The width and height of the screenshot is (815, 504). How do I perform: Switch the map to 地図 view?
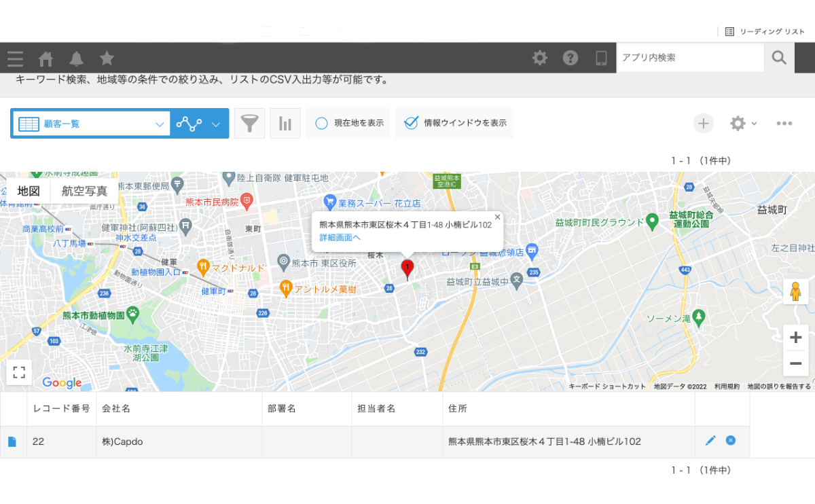click(29, 191)
